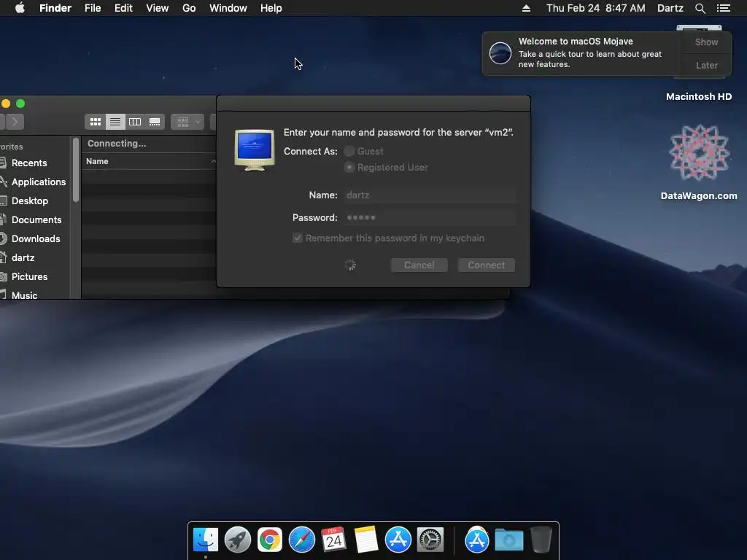Open the Help menu

[x=271, y=8]
